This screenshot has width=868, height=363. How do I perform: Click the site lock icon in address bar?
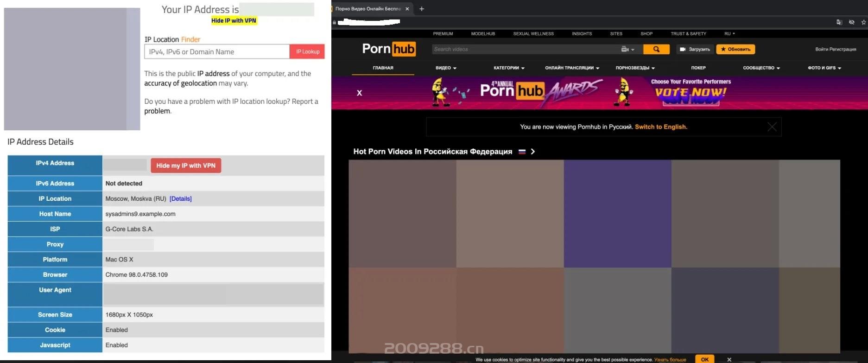[334, 22]
